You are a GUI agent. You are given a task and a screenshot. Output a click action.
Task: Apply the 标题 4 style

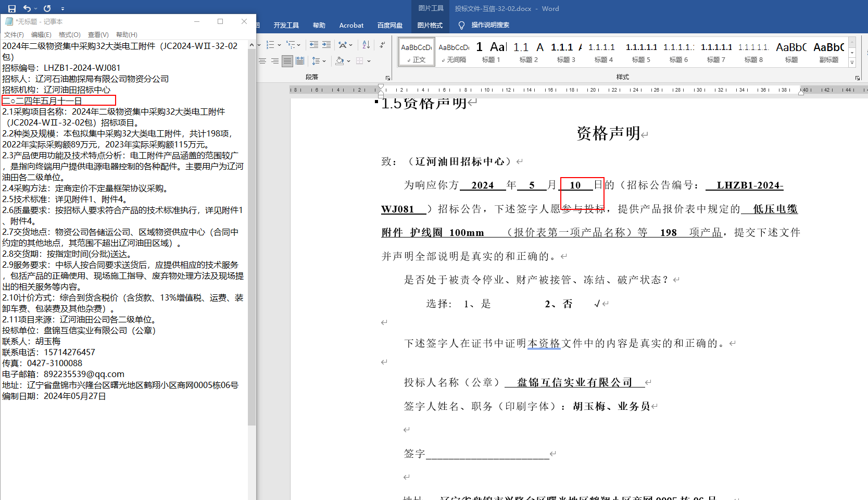[x=603, y=52]
